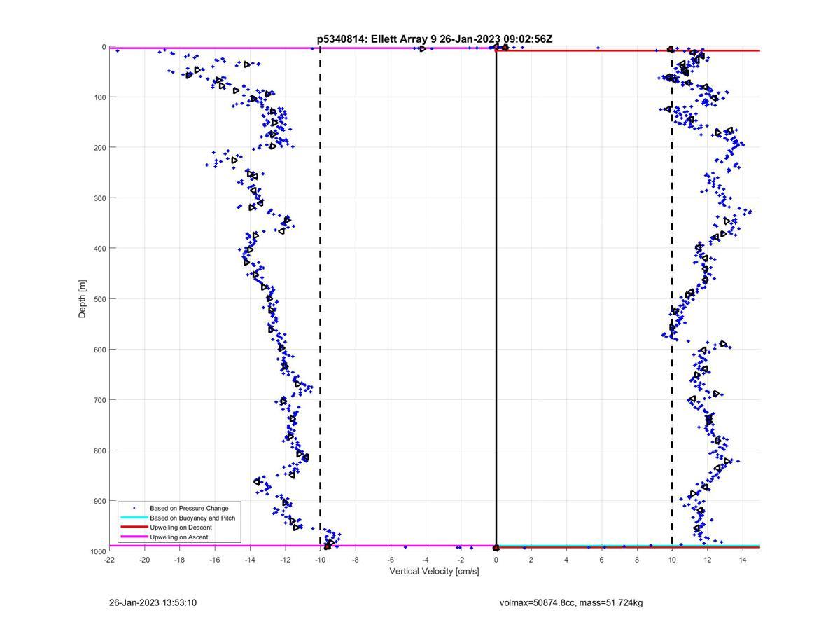The width and height of the screenshot is (840, 620).
Task: Click velocity tick label '-6'
Action: [391, 560]
